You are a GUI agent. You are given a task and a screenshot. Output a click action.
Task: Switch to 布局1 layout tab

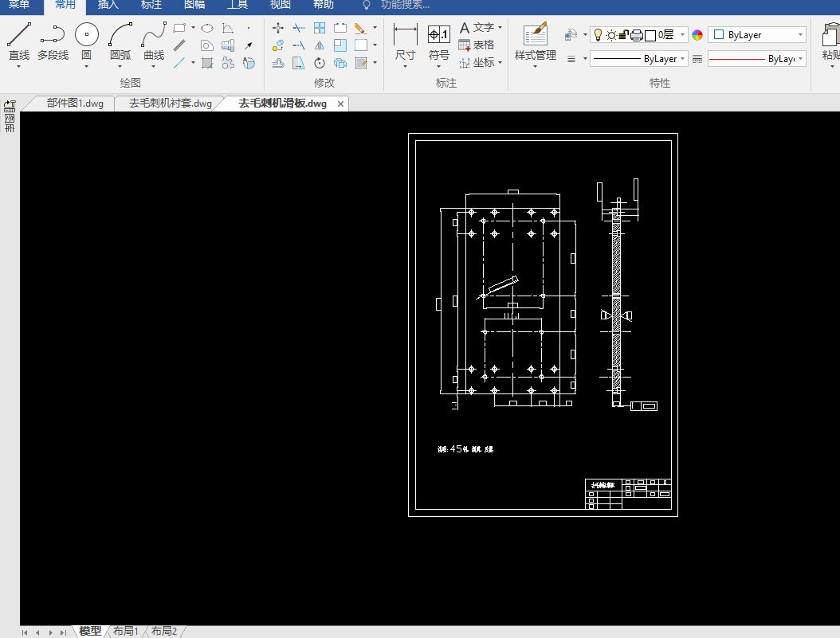point(125,632)
